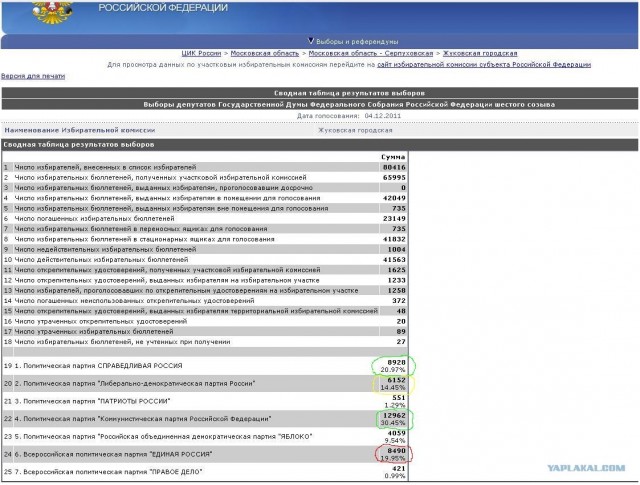Select value 42049 in row 4
Viewport: 640px width, 485px height.
click(x=394, y=198)
